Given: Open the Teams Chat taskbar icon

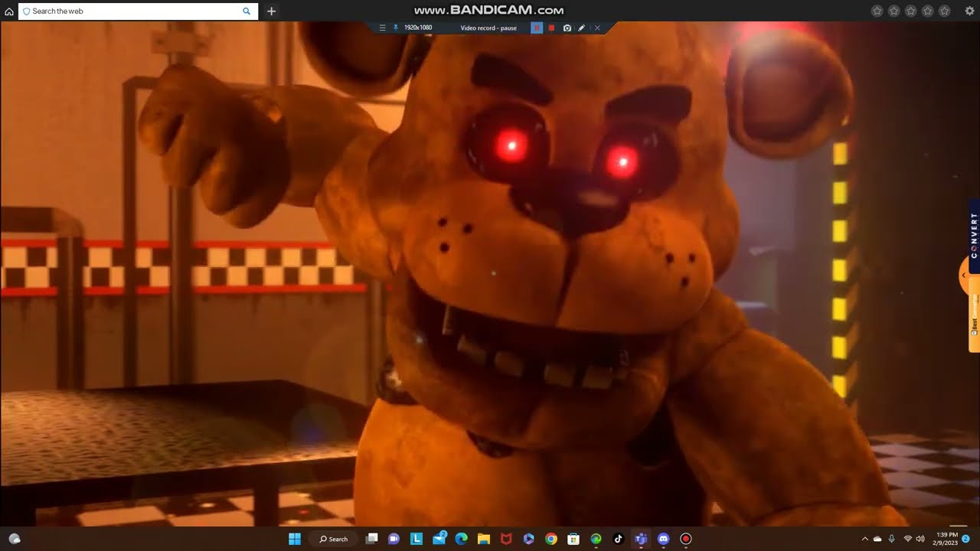Looking at the screenshot, I should tap(394, 539).
